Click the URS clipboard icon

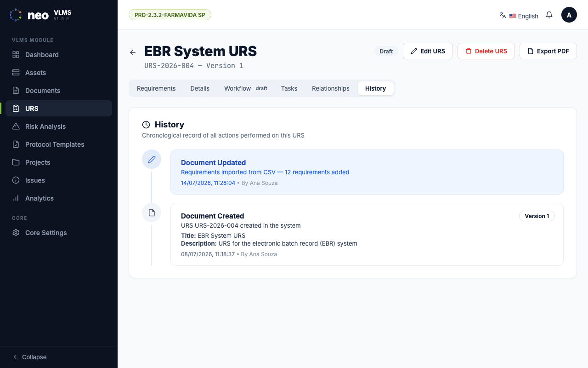pyautogui.click(x=16, y=109)
